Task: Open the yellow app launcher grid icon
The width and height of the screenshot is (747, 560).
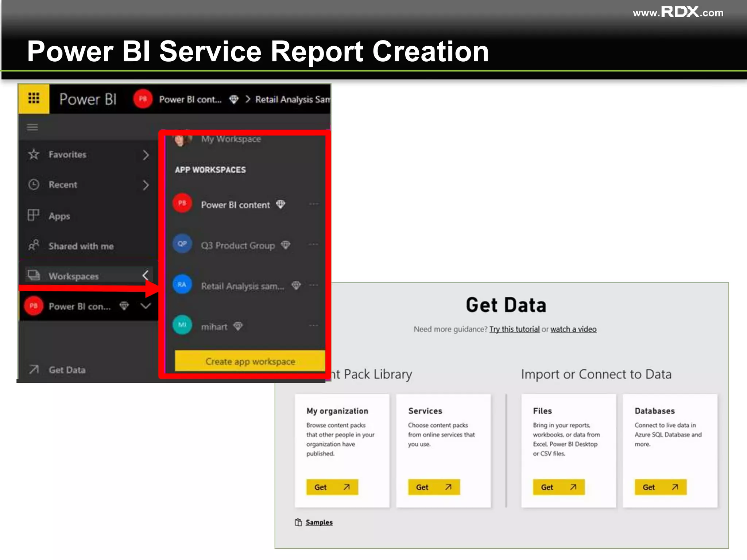Action: click(34, 98)
